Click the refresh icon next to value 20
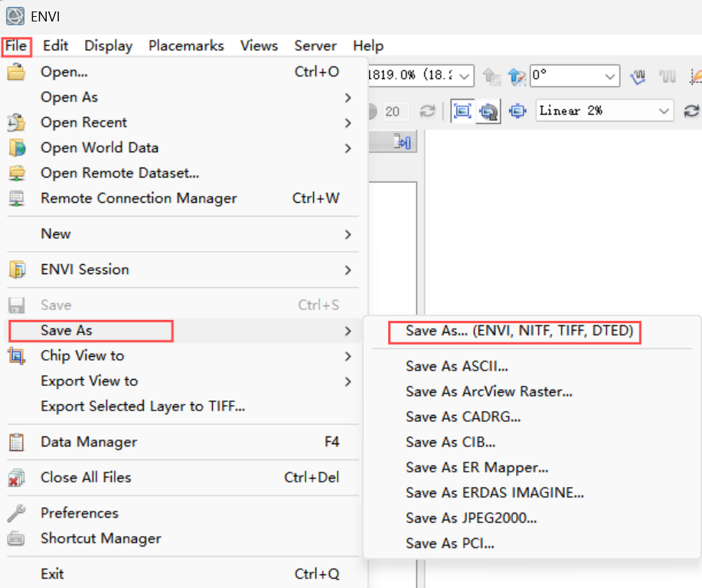This screenshot has height=588, width=702. click(428, 111)
